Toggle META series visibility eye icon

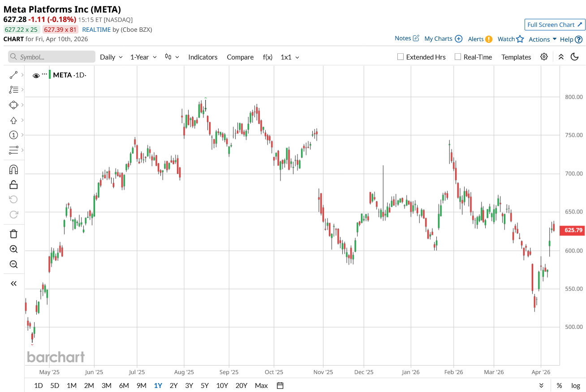36,76
